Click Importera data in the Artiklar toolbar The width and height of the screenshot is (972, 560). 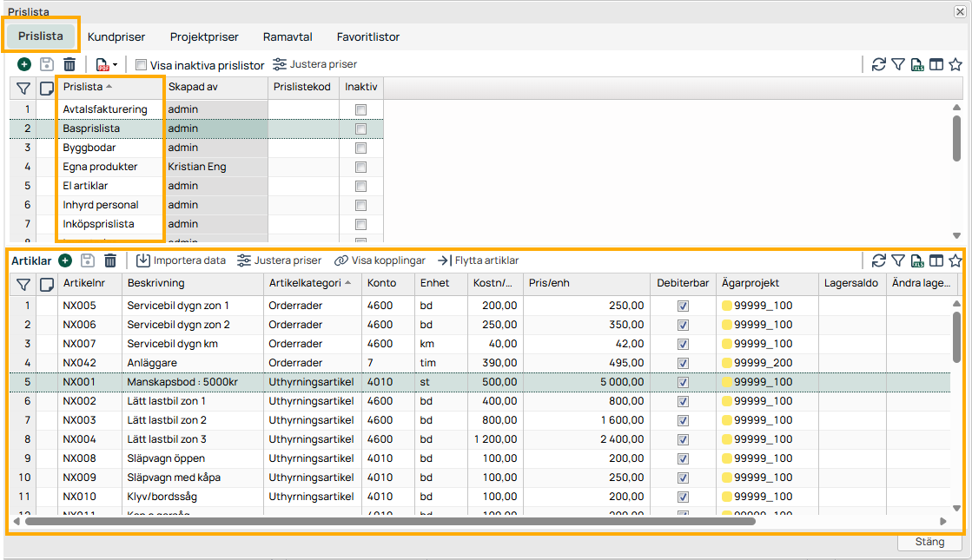[x=181, y=260]
